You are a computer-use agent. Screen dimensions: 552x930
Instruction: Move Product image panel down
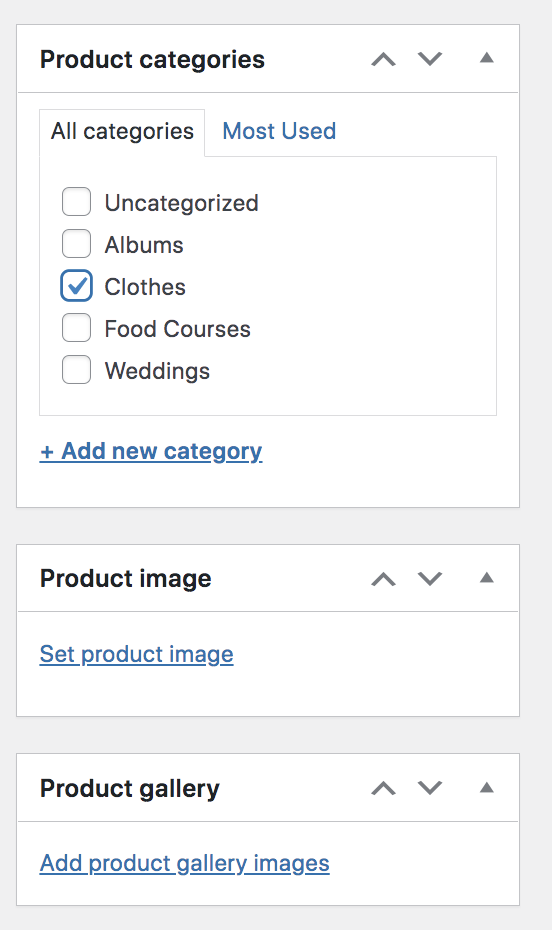coord(430,578)
